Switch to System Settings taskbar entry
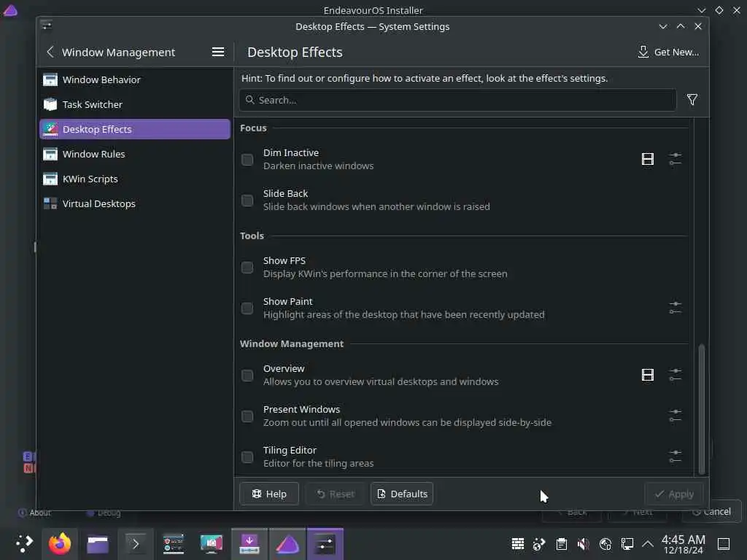The image size is (747, 560). [x=325, y=544]
